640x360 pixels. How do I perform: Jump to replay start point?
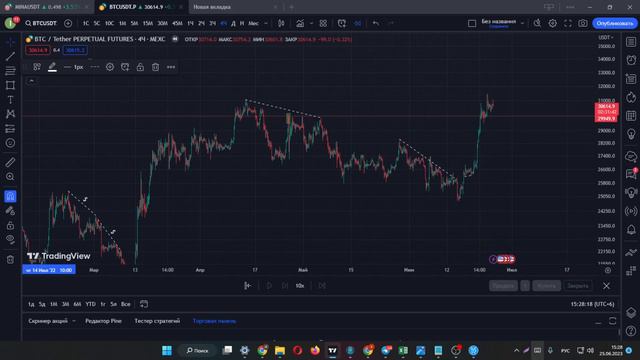pos(247,286)
